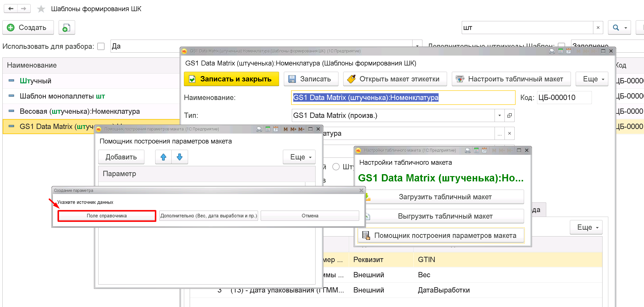Close the Создание параметра dialog
The height and width of the screenshot is (307, 644).
pos(361,190)
